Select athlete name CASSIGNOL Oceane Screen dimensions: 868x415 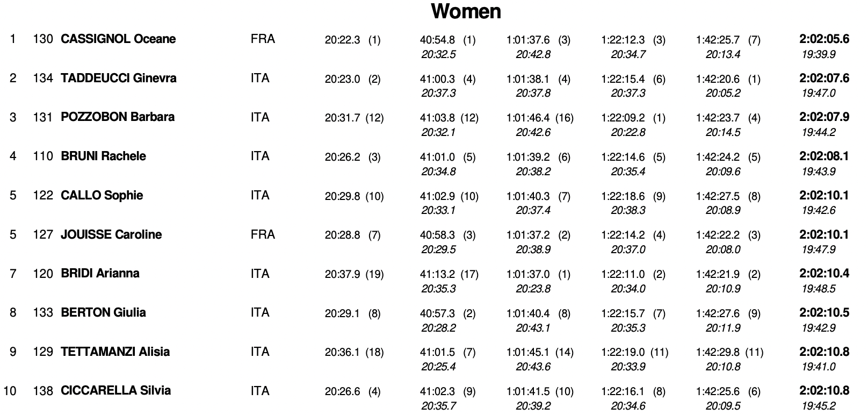click(x=118, y=39)
